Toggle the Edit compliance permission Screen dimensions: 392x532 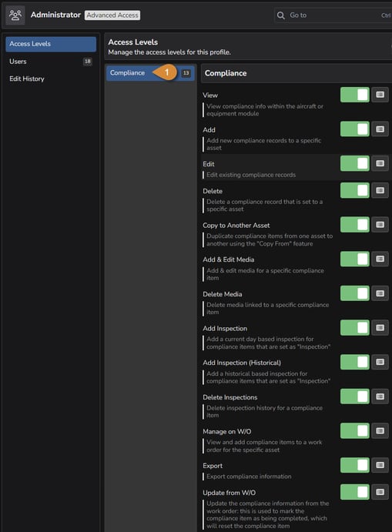355,163
